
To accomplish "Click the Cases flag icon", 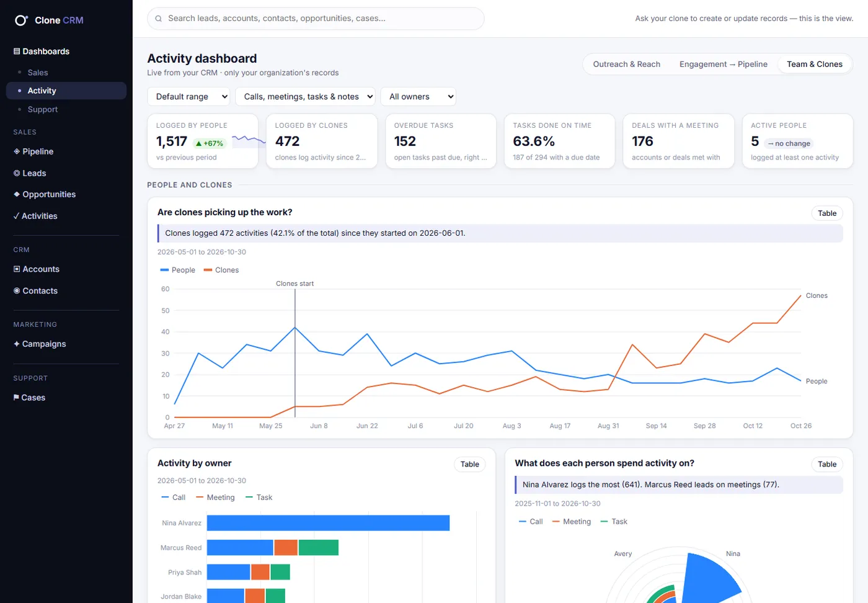I will coord(16,398).
